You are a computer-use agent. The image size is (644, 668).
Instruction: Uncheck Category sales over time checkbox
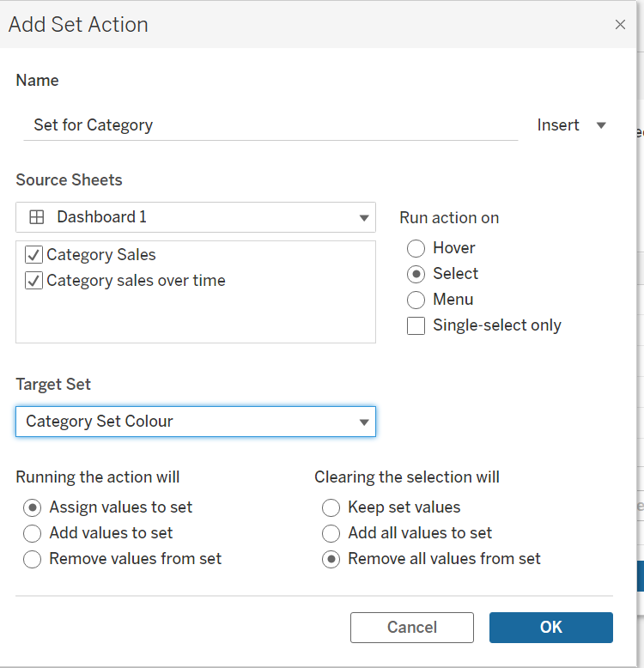pos(33,281)
